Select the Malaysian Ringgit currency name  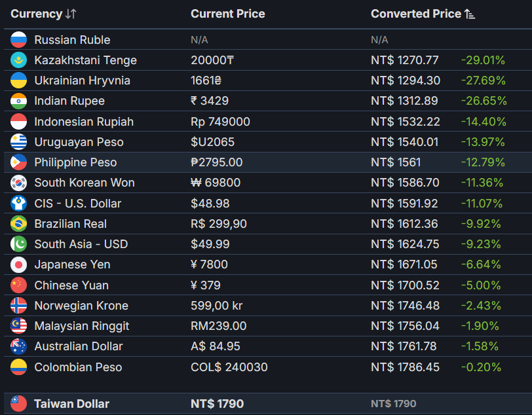[x=82, y=326]
